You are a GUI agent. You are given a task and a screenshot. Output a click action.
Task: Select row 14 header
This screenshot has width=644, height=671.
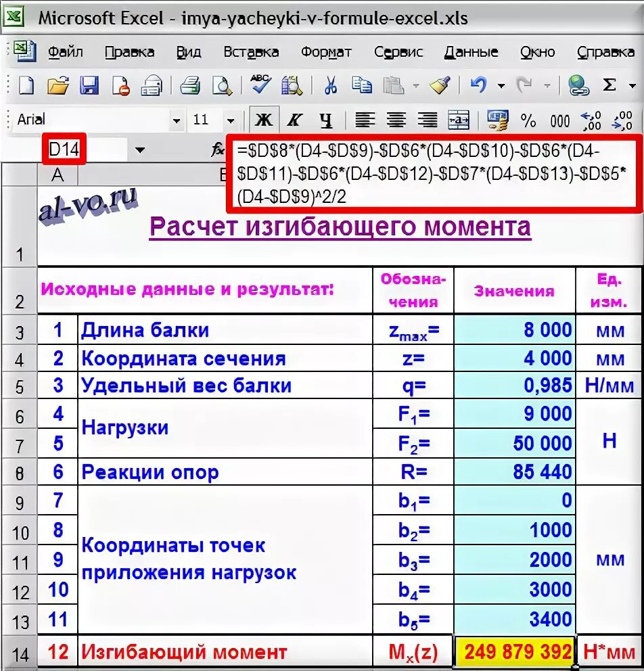tap(20, 653)
